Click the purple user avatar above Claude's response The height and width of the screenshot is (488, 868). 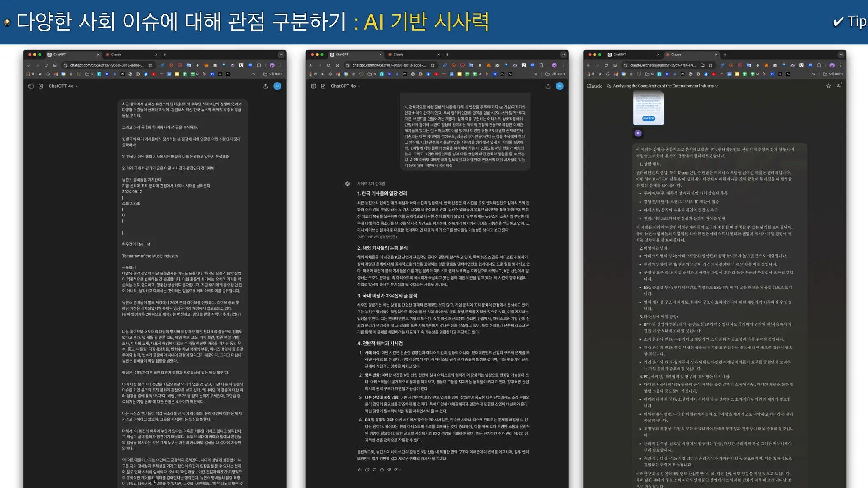click(638, 133)
